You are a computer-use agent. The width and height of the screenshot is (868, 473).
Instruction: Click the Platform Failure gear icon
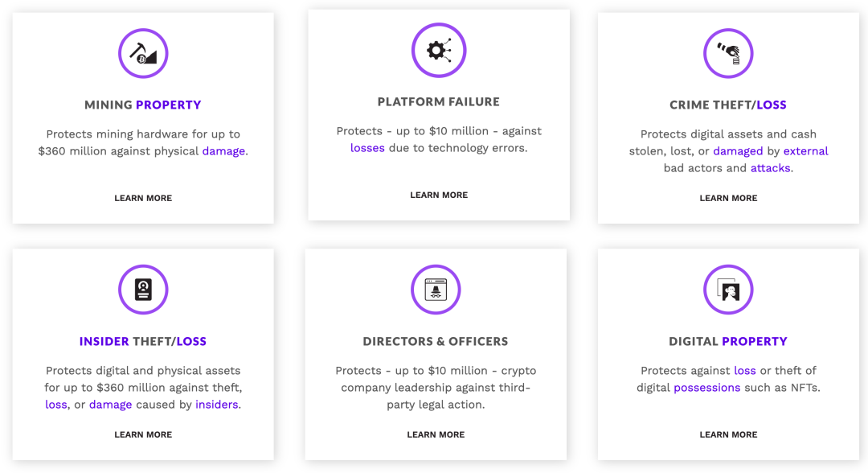[x=439, y=51]
